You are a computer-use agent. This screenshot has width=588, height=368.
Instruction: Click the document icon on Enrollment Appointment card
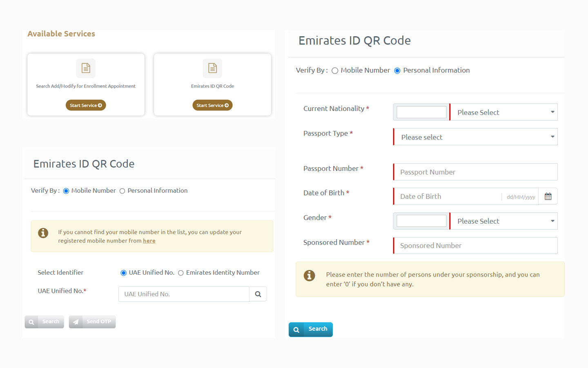click(86, 68)
